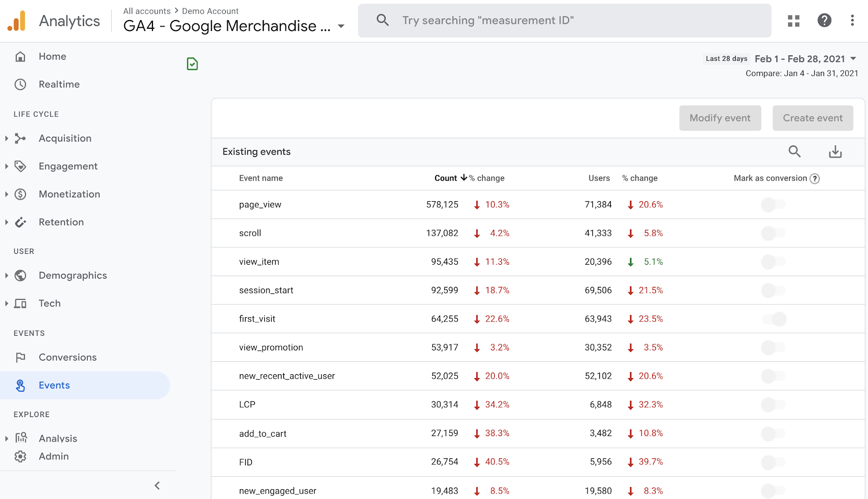Click the Create event button
This screenshot has height=499, width=868.
tap(812, 118)
